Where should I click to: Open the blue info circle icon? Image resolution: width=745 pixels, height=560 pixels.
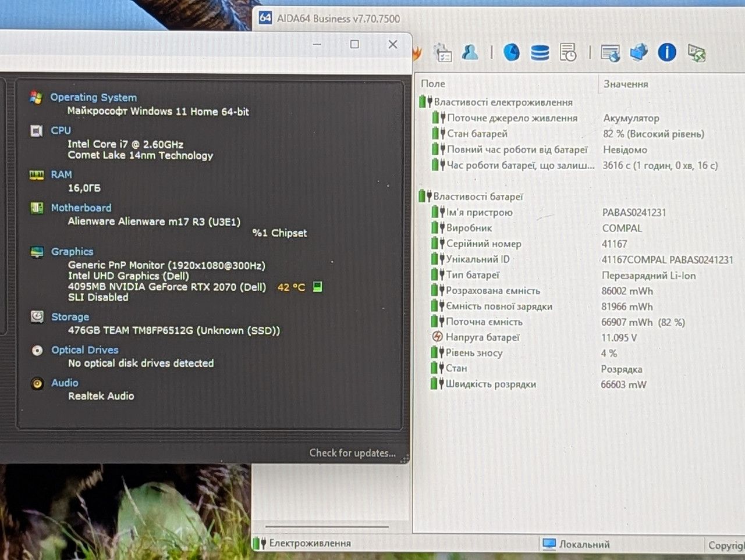coord(667,52)
